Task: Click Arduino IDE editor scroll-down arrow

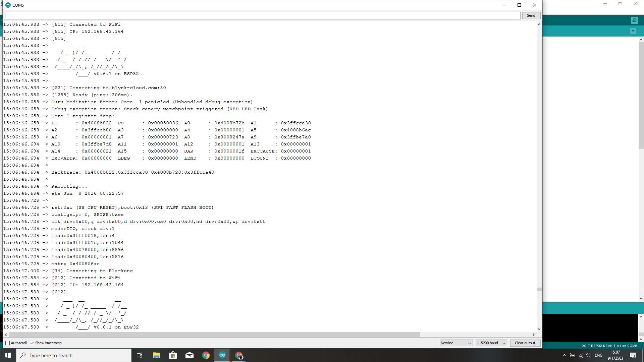Action: (x=641, y=298)
